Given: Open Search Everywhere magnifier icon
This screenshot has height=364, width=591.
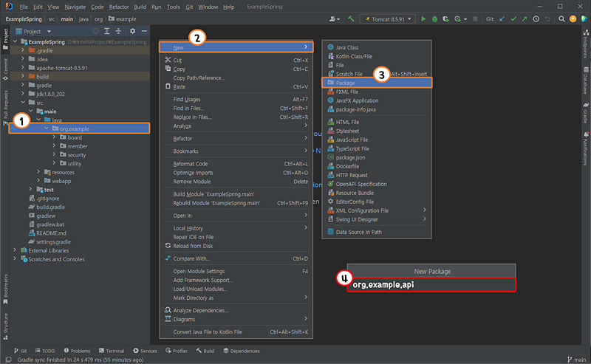Looking at the screenshot, I should tap(561, 19).
